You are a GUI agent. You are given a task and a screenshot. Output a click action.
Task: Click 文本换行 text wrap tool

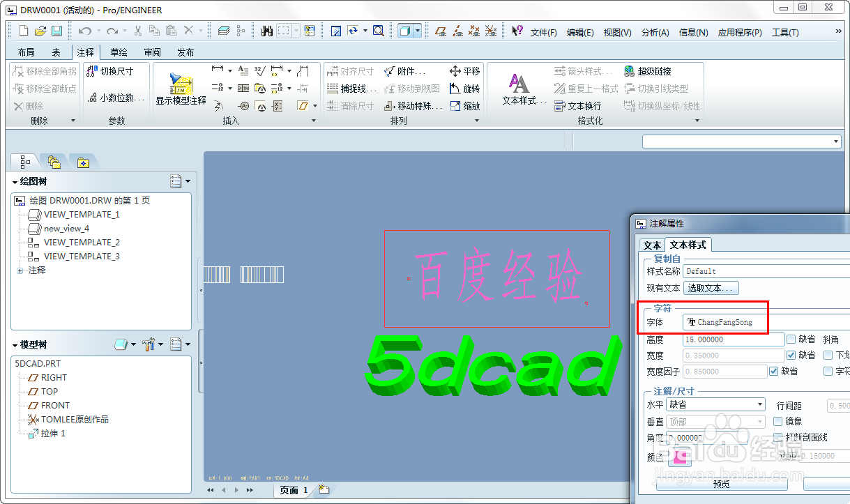[x=577, y=106]
